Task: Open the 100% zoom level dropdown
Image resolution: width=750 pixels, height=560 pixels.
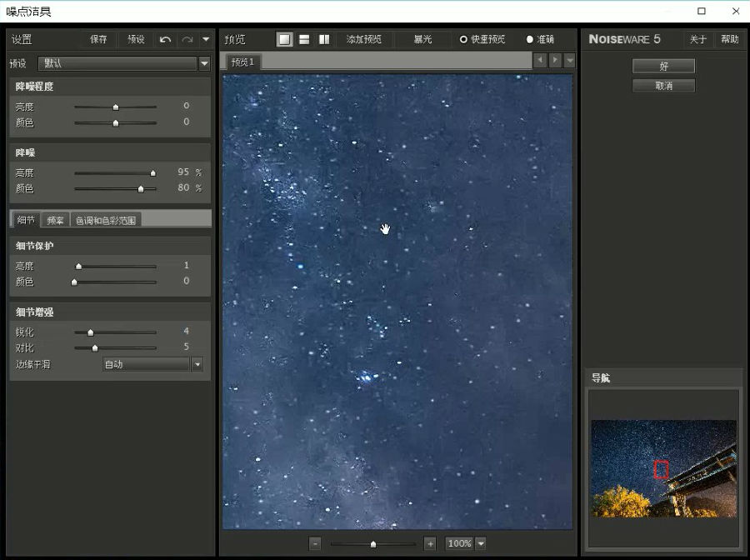Action: pyautogui.click(x=481, y=543)
